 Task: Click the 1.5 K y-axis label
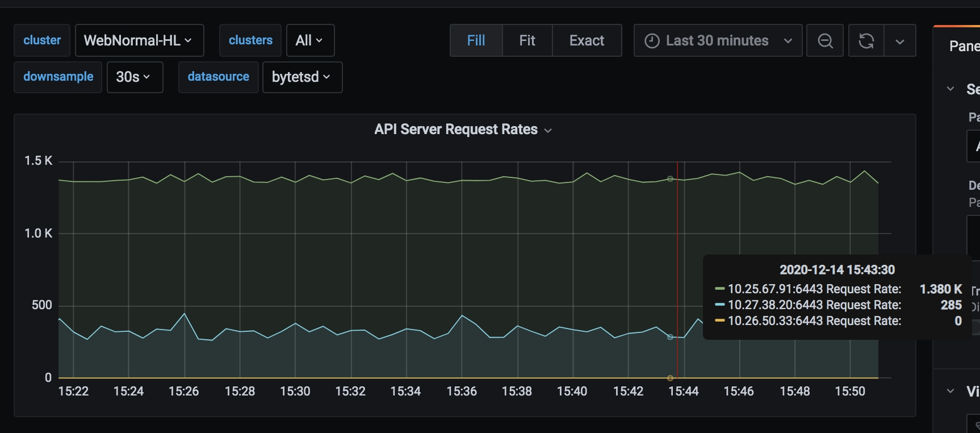click(x=38, y=161)
